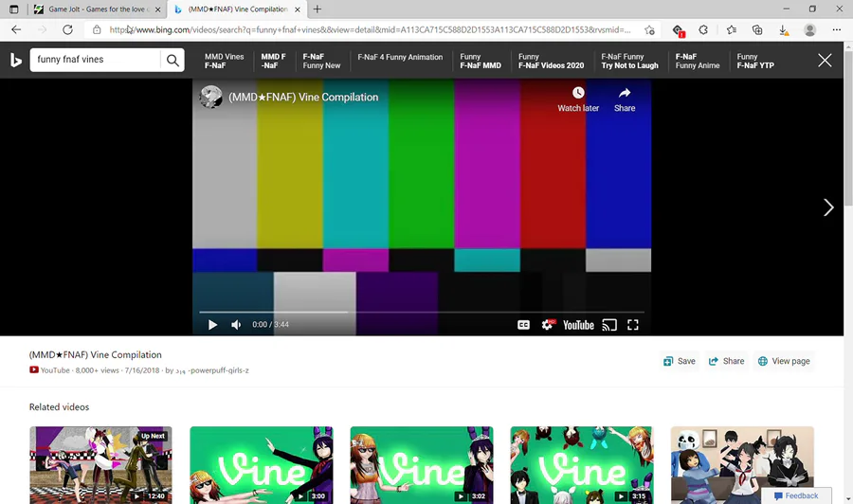Viewport: 853px width, 504px height.
Task: Play the Vine Compilation video
Action: click(212, 325)
